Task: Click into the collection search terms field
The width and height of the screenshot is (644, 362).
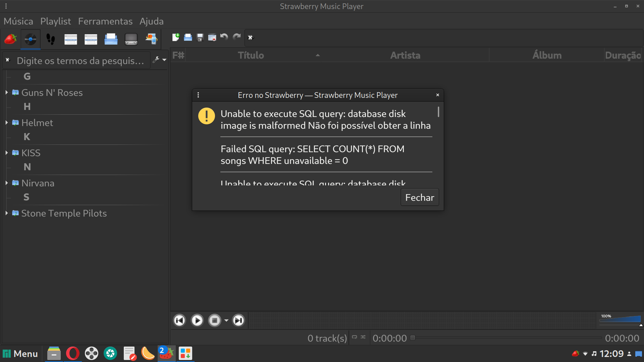Action: click(80, 61)
